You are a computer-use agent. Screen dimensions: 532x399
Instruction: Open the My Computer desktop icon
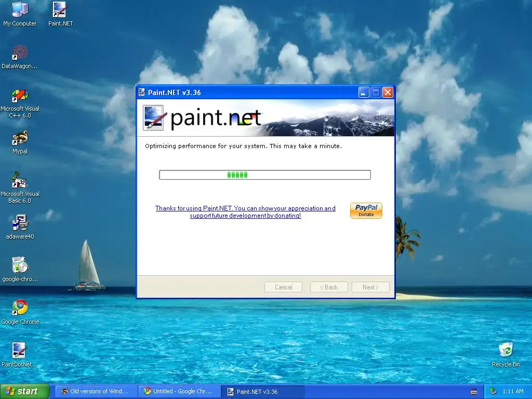[20, 14]
